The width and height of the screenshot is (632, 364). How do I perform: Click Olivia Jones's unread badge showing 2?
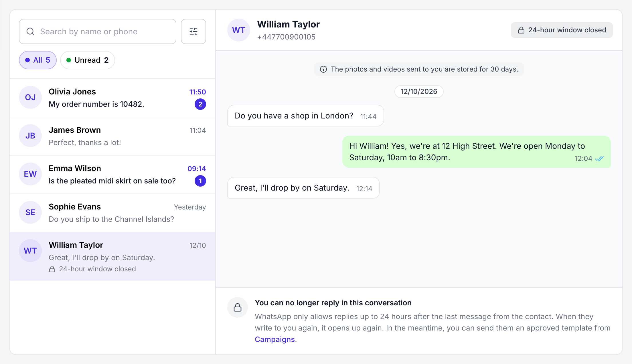coord(200,104)
